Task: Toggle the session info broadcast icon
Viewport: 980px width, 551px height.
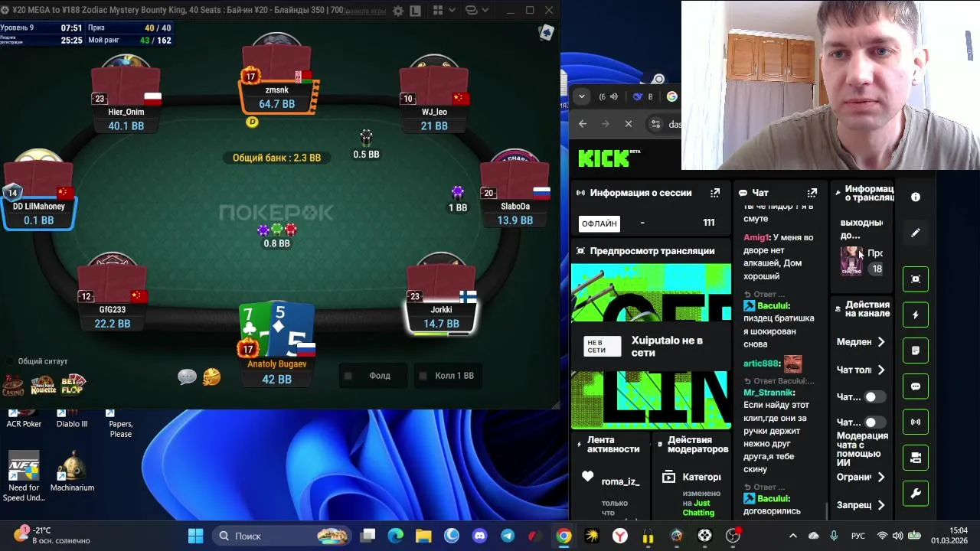Action: (916, 422)
